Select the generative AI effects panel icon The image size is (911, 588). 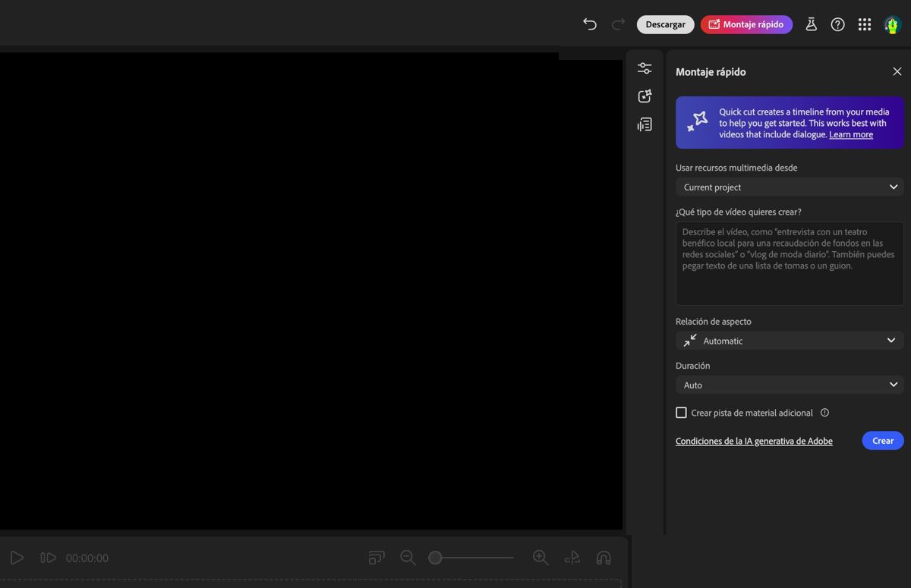tap(645, 96)
